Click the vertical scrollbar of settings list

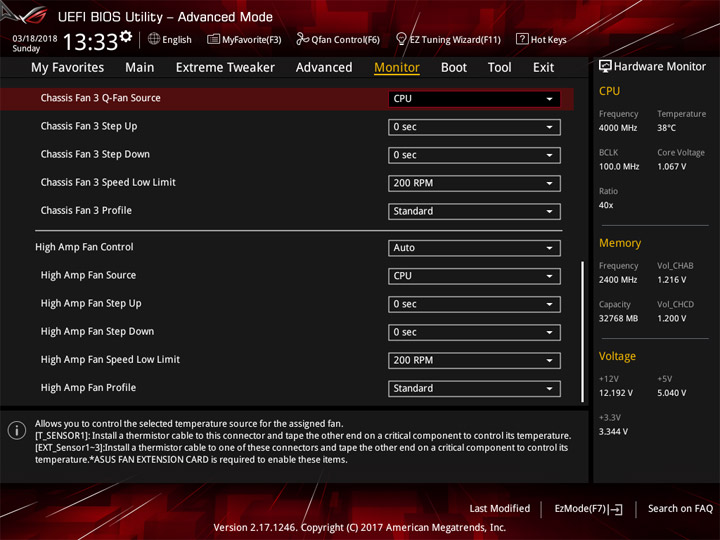pyautogui.click(x=583, y=332)
